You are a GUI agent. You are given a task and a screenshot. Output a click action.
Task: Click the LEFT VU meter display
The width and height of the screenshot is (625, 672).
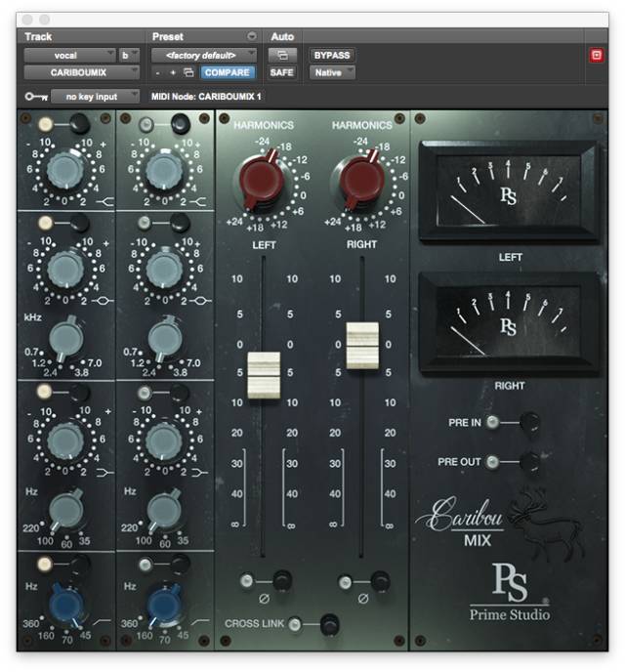point(509,191)
